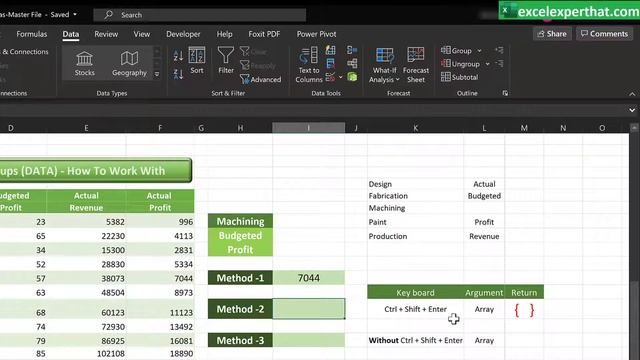
Task: Click the 'Actual Revenue' column header cell
Action: click(x=86, y=201)
